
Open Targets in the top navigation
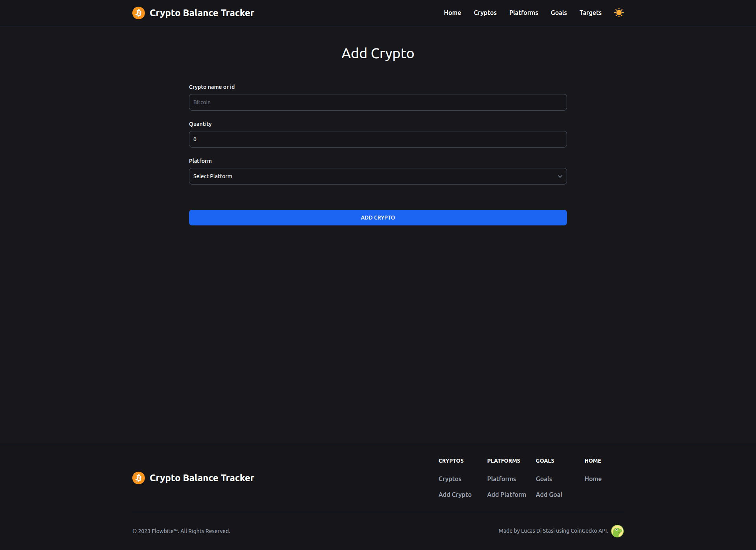coord(590,13)
